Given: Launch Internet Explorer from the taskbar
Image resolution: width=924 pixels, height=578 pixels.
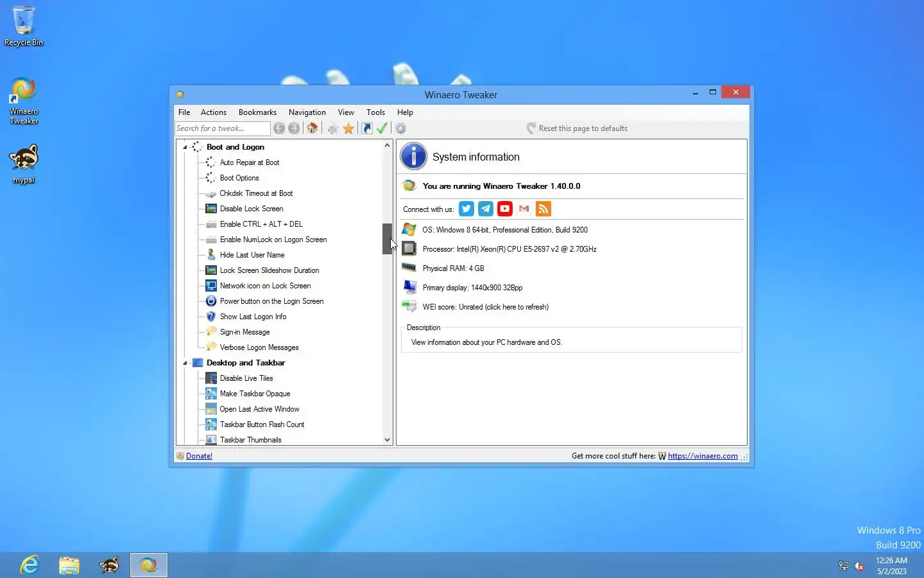Looking at the screenshot, I should pyautogui.click(x=30, y=565).
